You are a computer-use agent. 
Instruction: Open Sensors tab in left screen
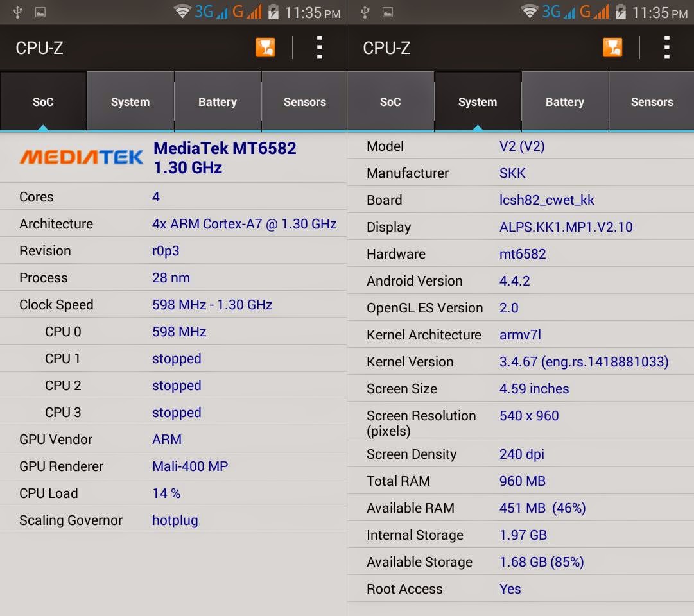(304, 102)
